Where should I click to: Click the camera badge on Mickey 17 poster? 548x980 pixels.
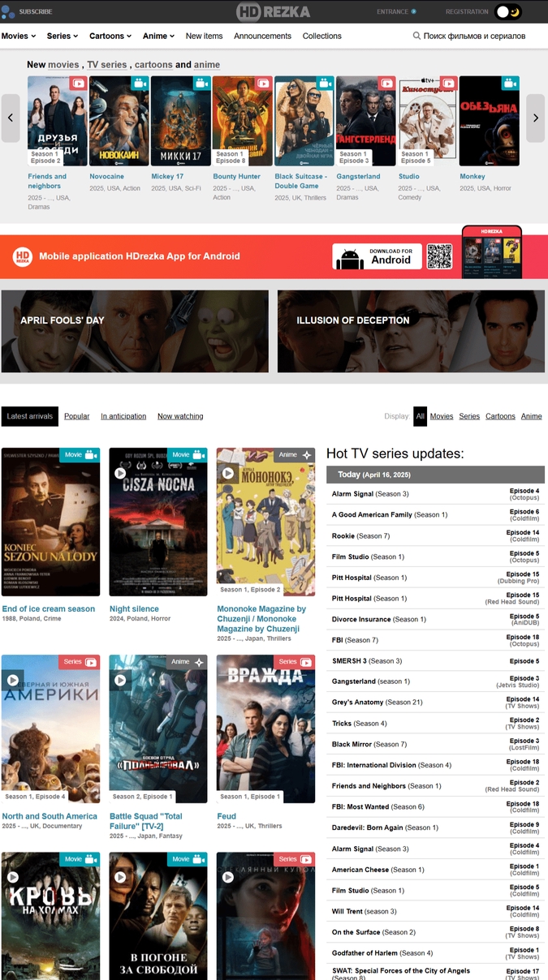(x=201, y=83)
